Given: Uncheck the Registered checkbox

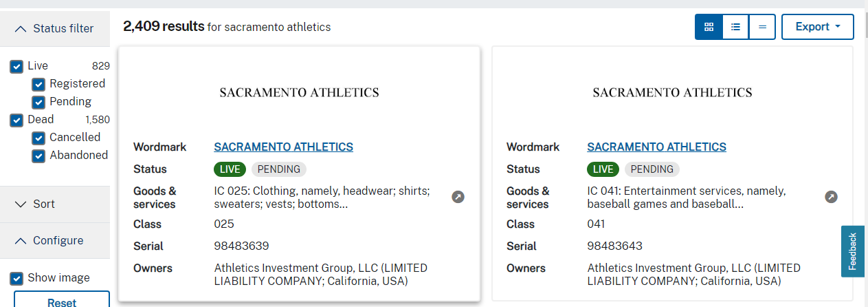Looking at the screenshot, I should 39,84.
